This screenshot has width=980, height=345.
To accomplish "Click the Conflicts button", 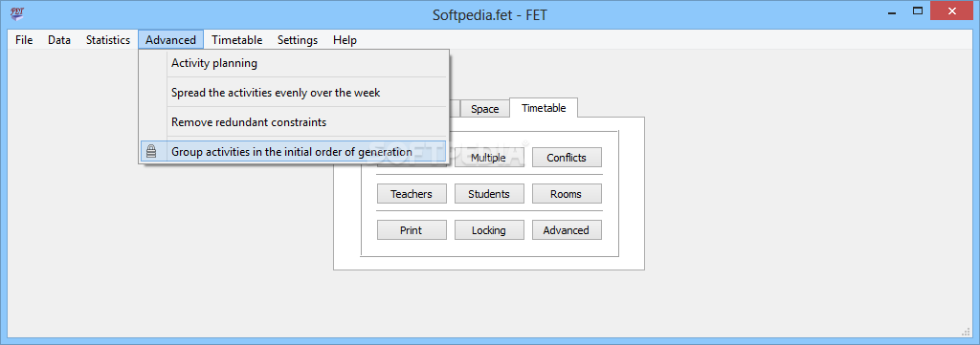I will (567, 158).
